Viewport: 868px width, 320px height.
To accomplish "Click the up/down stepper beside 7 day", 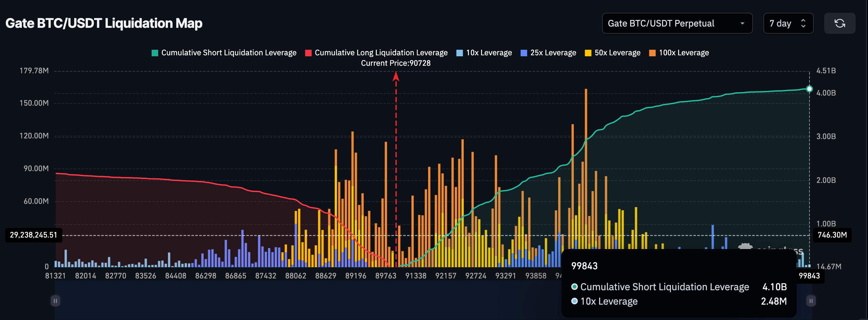I will (804, 23).
